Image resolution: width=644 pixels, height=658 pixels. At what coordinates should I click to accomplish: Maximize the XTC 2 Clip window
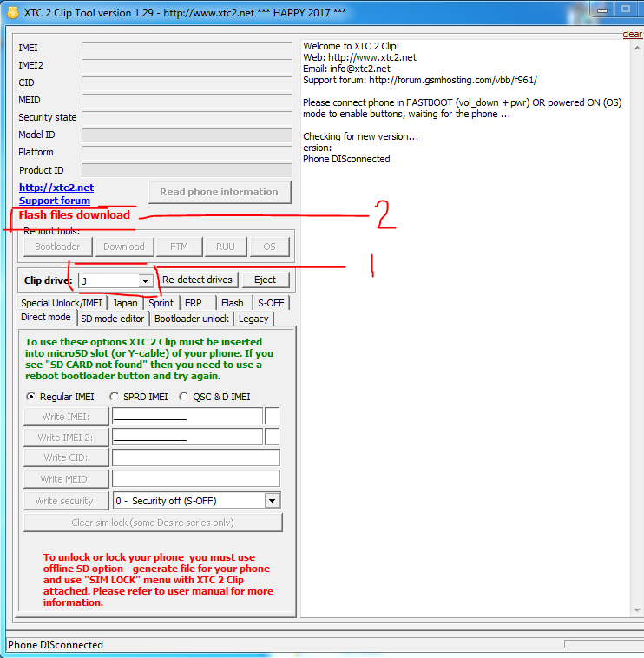click(x=626, y=10)
